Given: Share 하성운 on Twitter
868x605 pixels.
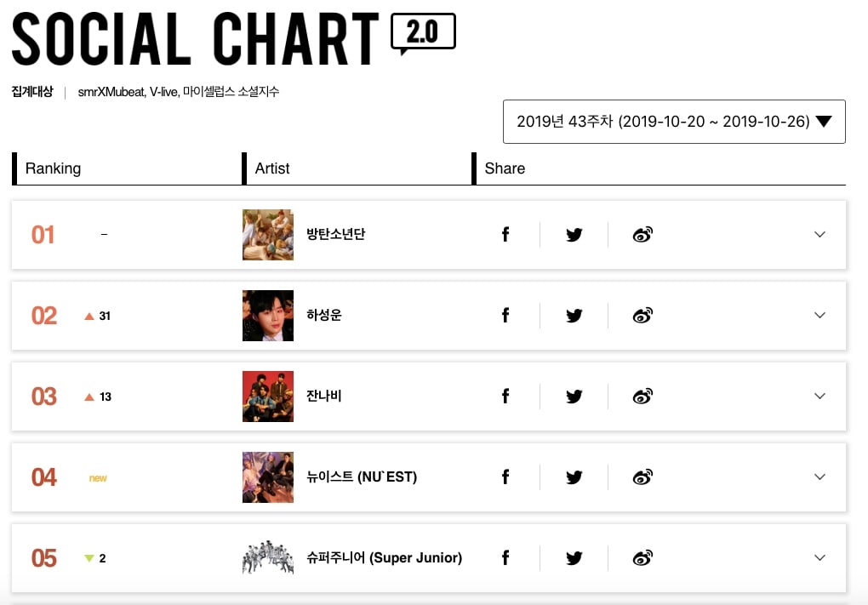Looking at the screenshot, I should click(x=574, y=316).
